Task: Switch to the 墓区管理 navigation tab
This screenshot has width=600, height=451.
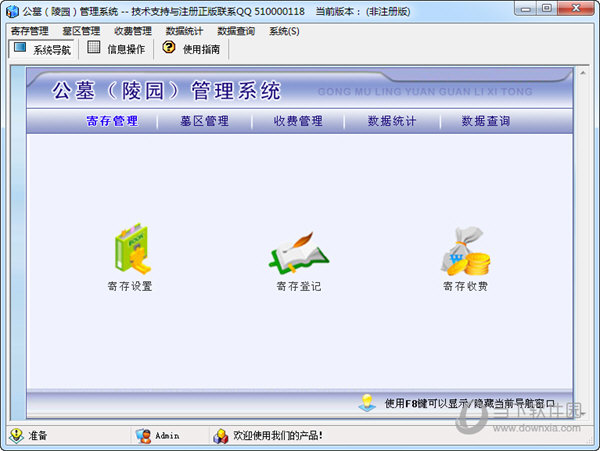Action: 205,121
